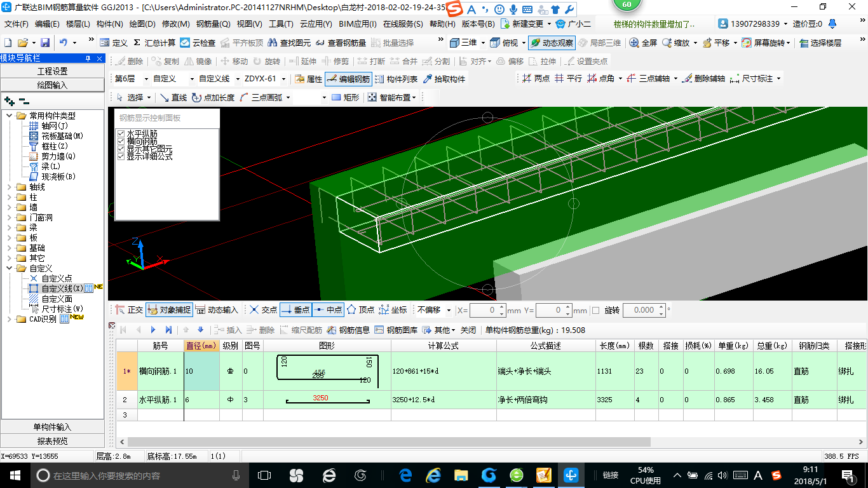Viewport: 868px width, 488px height.
Task: Select 自定义线(X) in the tree
Action: point(62,288)
